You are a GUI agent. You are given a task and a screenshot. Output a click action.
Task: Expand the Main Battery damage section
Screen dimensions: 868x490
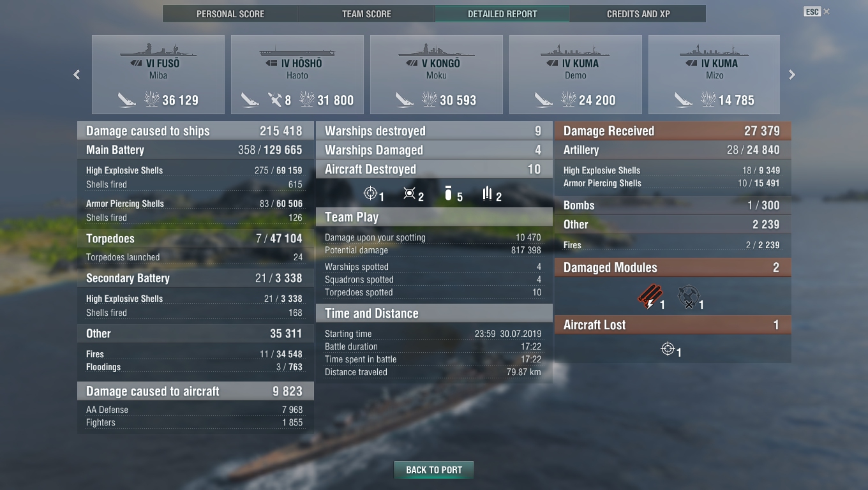195,150
